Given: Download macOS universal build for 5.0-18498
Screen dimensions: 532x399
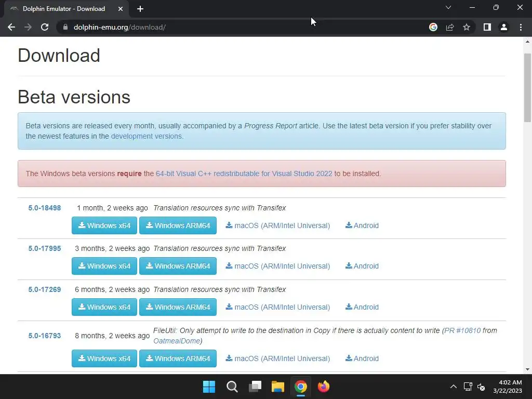Looking at the screenshot, I should coord(278,225).
